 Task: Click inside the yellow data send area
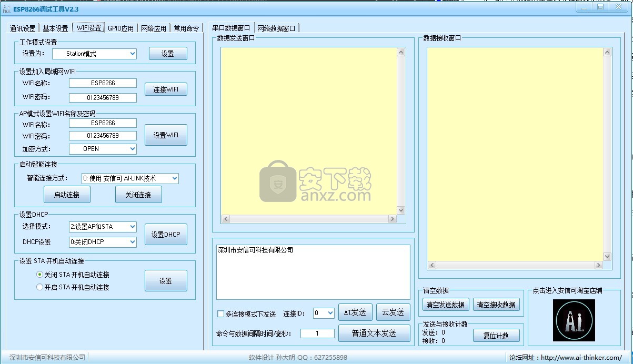[x=308, y=131]
